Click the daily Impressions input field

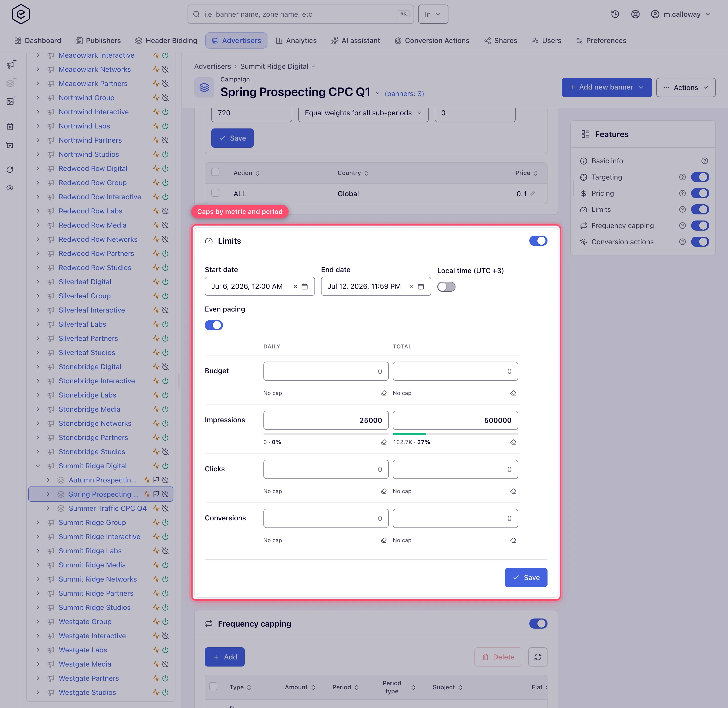(x=326, y=420)
